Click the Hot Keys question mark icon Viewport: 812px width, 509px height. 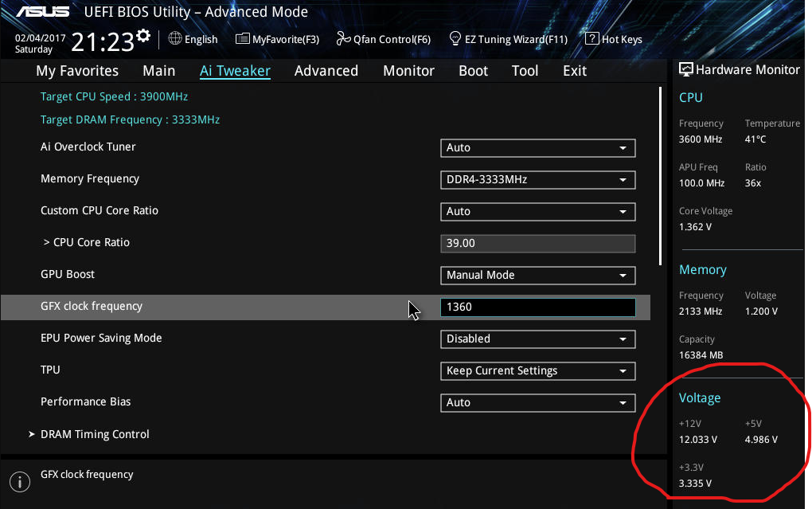(591, 39)
